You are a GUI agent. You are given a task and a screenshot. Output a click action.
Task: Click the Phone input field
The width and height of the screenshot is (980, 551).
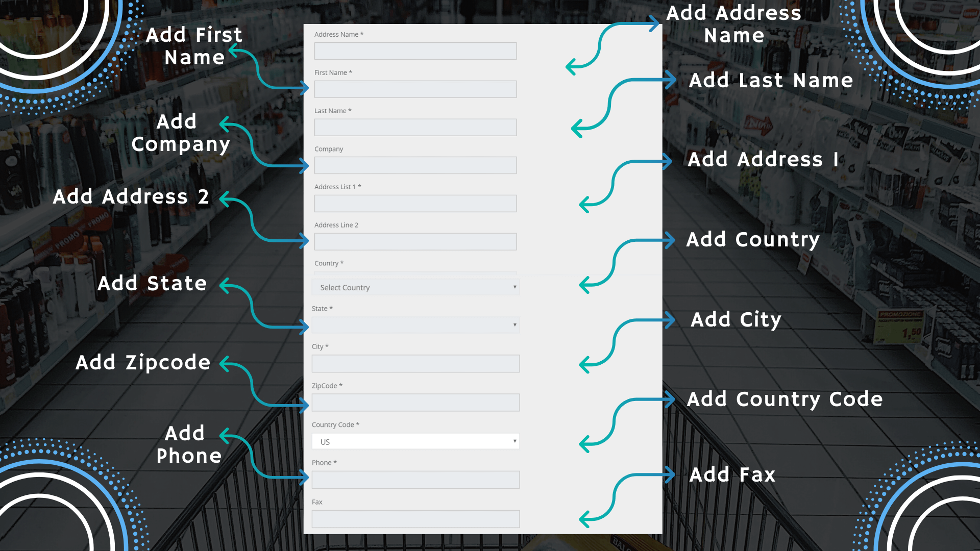[x=415, y=480]
